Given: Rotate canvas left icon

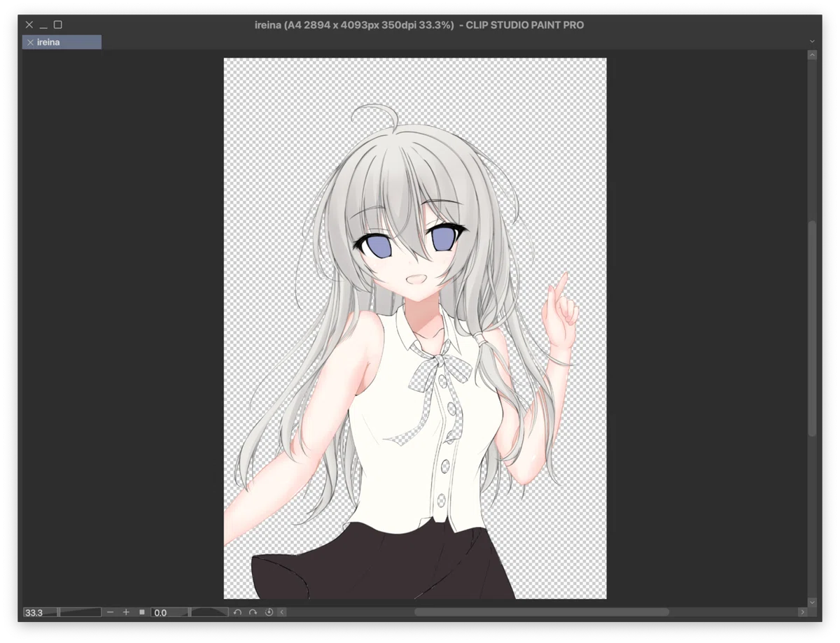Looking at the screenshot, I should pyautogui.click(x=237, y=612).
